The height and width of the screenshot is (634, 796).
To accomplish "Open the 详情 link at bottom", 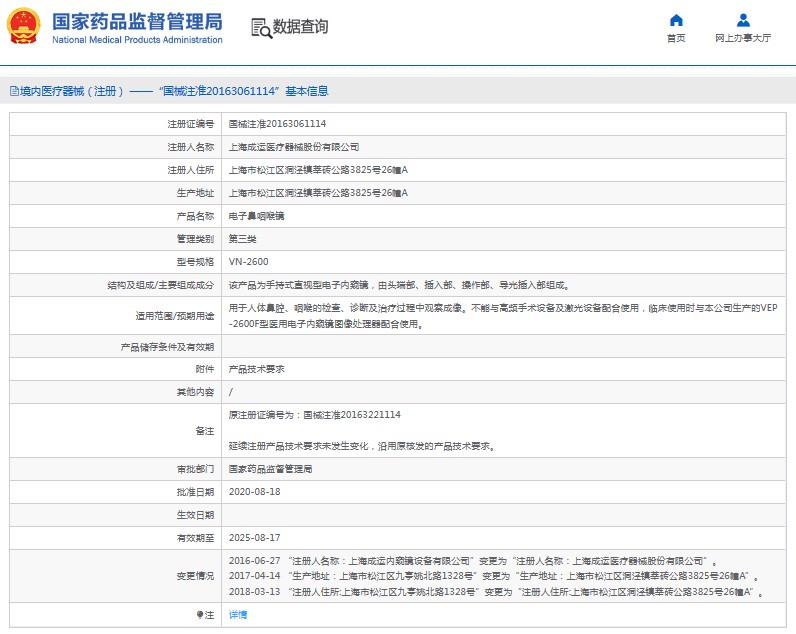I will (237, 615).
